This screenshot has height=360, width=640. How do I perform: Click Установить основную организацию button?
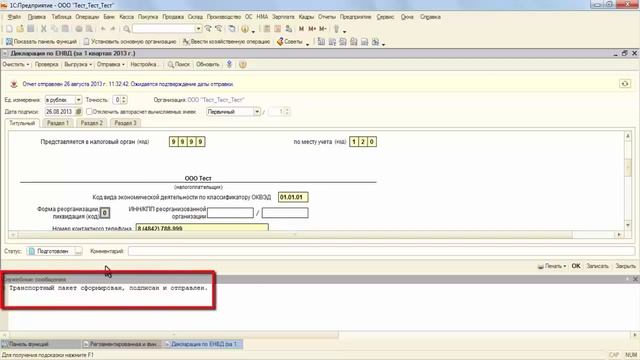130,42
